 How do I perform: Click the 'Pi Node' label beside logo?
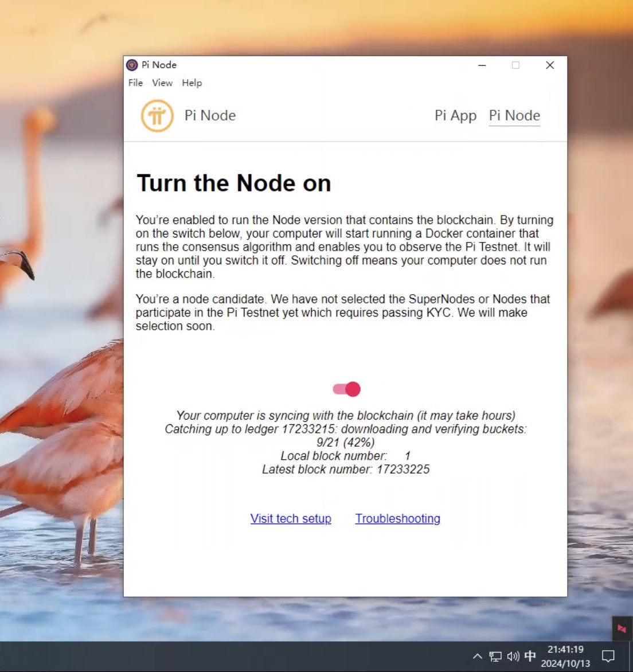click(x=210, y=115)
